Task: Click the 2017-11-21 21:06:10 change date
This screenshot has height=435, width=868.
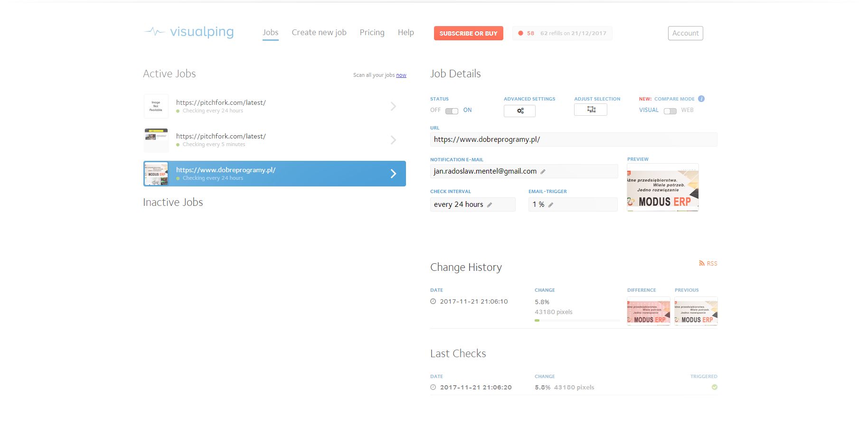Action: tap(474, 301)
